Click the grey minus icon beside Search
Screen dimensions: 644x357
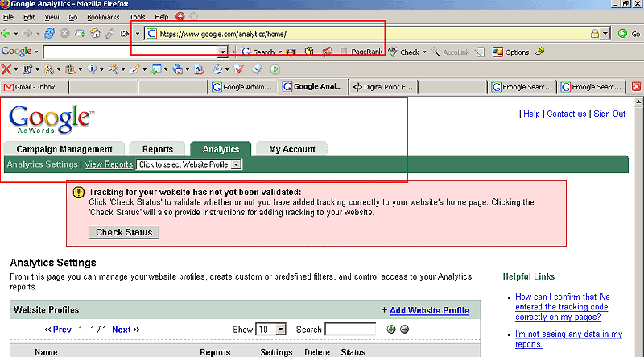point(404,330)
